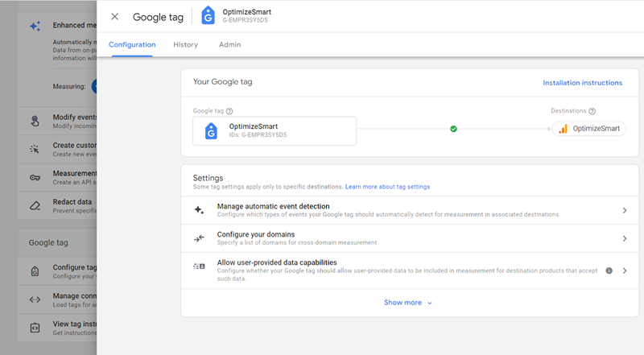
Task: Click the code-arrows icon for Manage connected tags
Action: point(35,299)
